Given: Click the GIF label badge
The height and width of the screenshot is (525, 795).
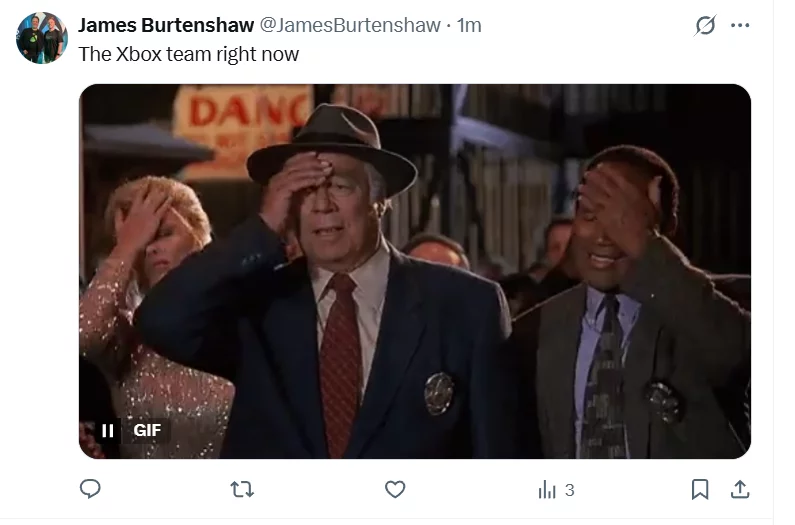Looking at the screenshot, I should tap(147, 431).
